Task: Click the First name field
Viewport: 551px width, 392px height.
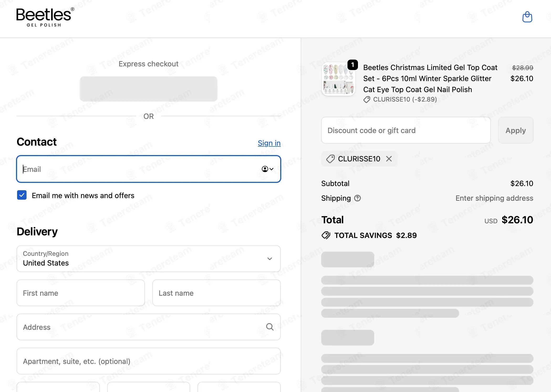Action: point(81,293)
